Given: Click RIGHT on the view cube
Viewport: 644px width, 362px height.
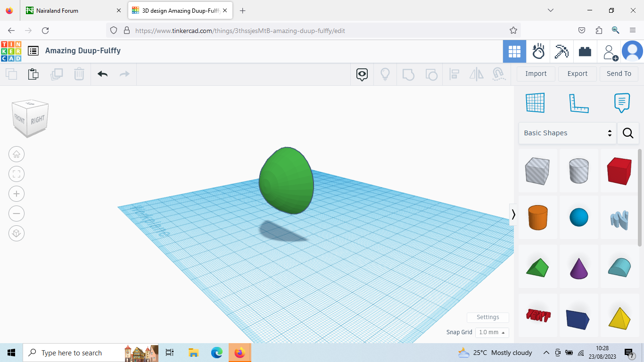Looking at the screenshot, I should (39, 117).
